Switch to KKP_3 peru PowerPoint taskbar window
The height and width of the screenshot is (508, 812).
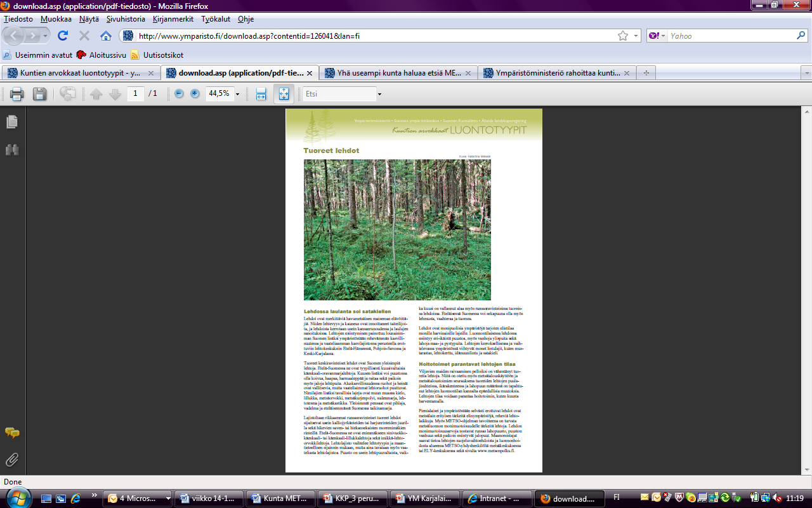pos(351,498)
